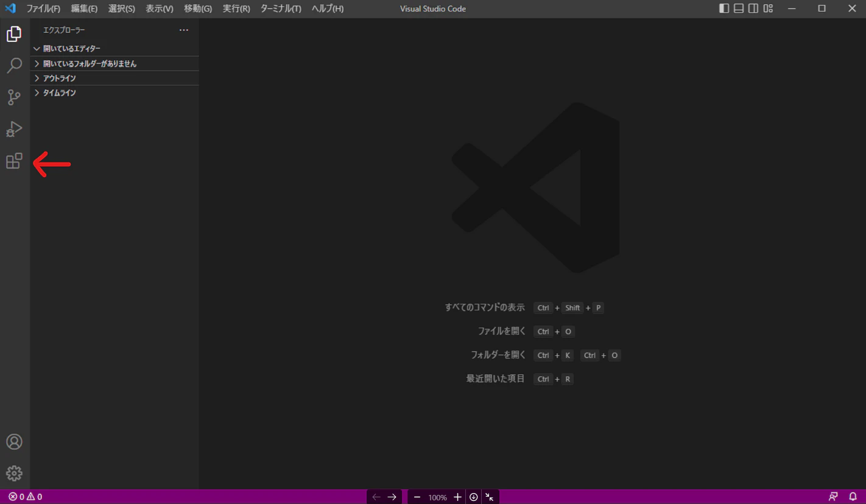Screen dimensions: 866x504
Task: Open the ファイル(F) menu
Action: 43,9
